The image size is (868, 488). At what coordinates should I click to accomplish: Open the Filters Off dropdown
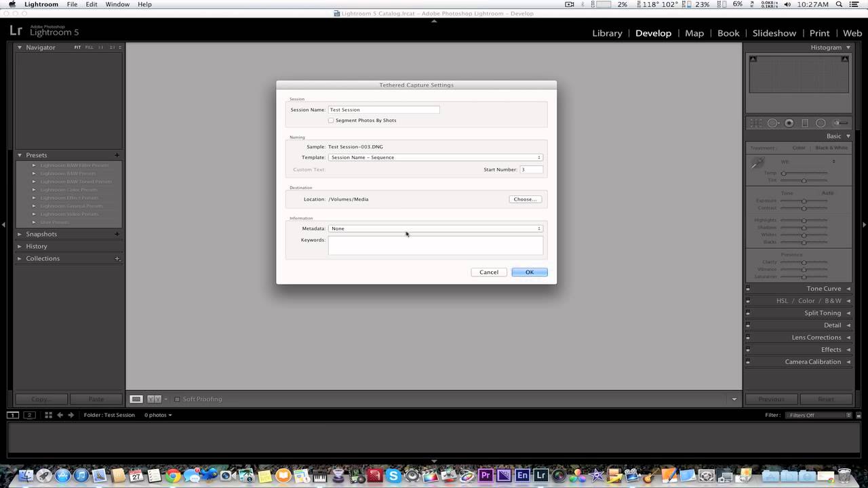coord(818,415)
